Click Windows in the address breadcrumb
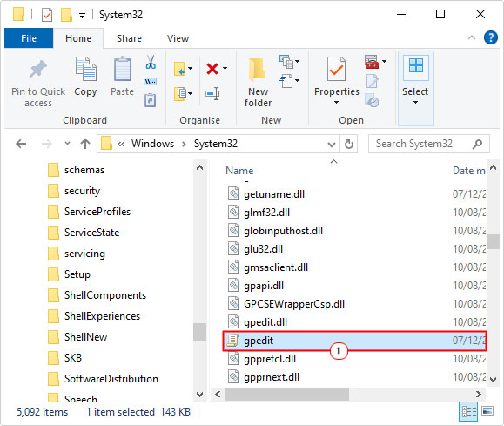Viewport: 504px width, 426px height. point(152,144)
